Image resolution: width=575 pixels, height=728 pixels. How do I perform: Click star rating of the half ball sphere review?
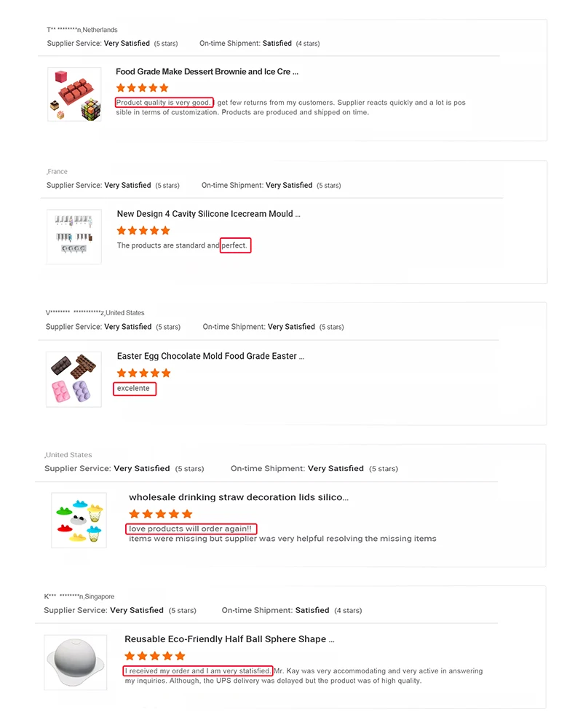(154, 656)
